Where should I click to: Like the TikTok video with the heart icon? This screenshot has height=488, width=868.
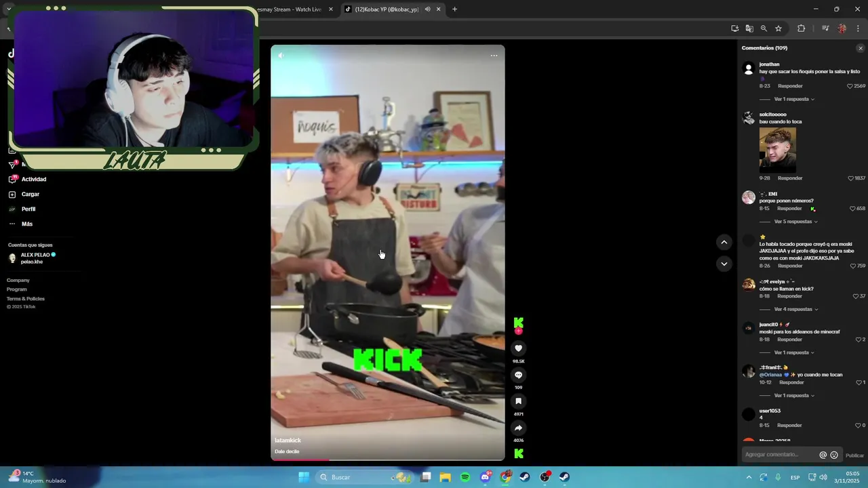pos(518,348)
